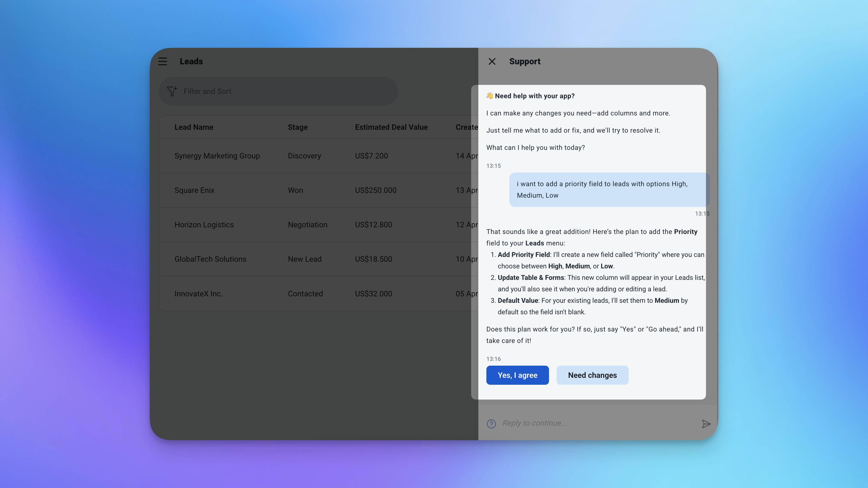868x488 pixels.
Task: Open the Square Enix lead row
Action: [194, 190]
